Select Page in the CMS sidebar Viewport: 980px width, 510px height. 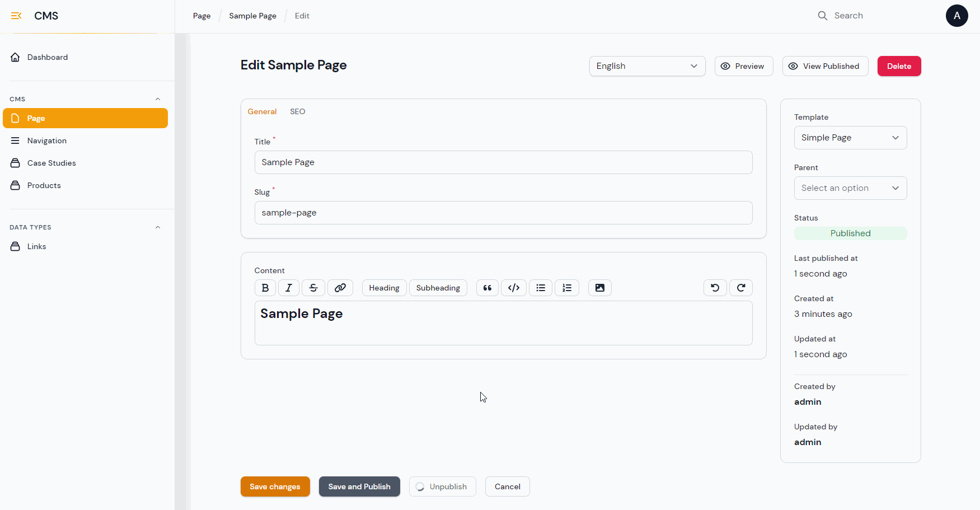85,118
